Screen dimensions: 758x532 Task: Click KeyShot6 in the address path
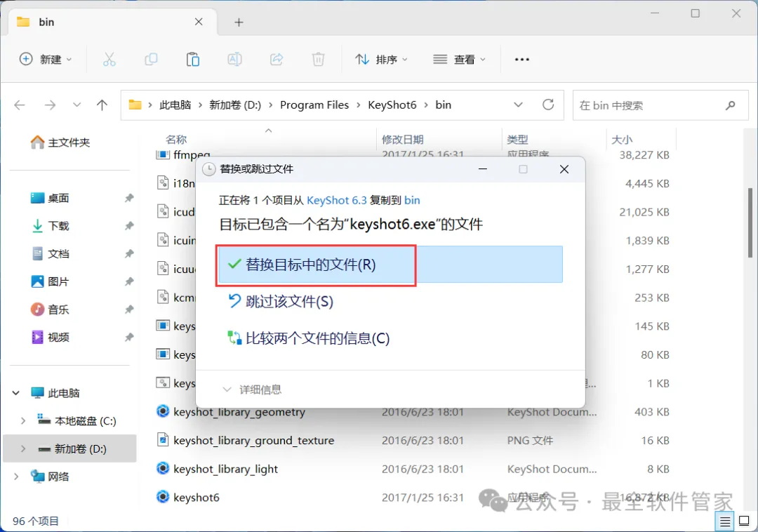(392, 105)
